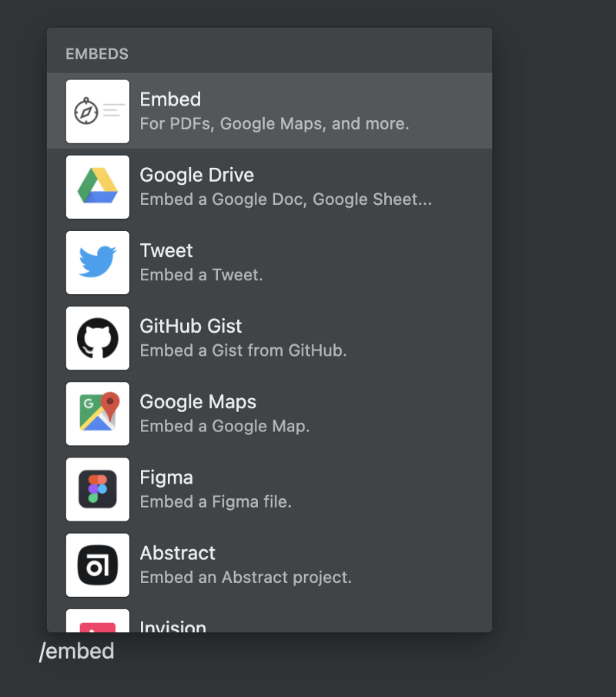Click "Embed a Google Doc, Google Sheet..." text

click(286, 199)
